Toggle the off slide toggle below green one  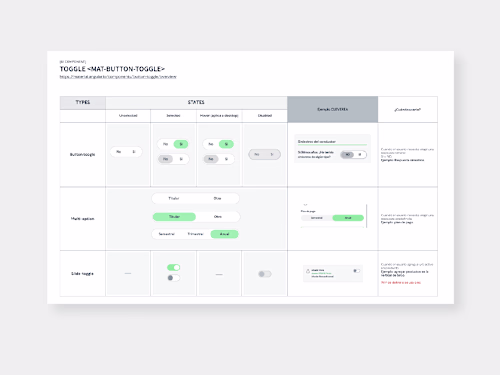point(174,278)
